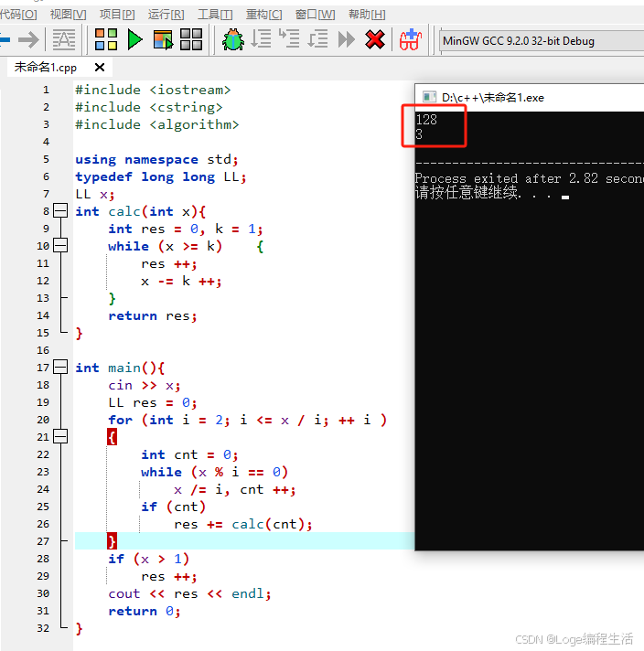Viewport: 644px width, 651px height.
Task: Click the 'x -= k ++;' line
Action: [181, 281]
